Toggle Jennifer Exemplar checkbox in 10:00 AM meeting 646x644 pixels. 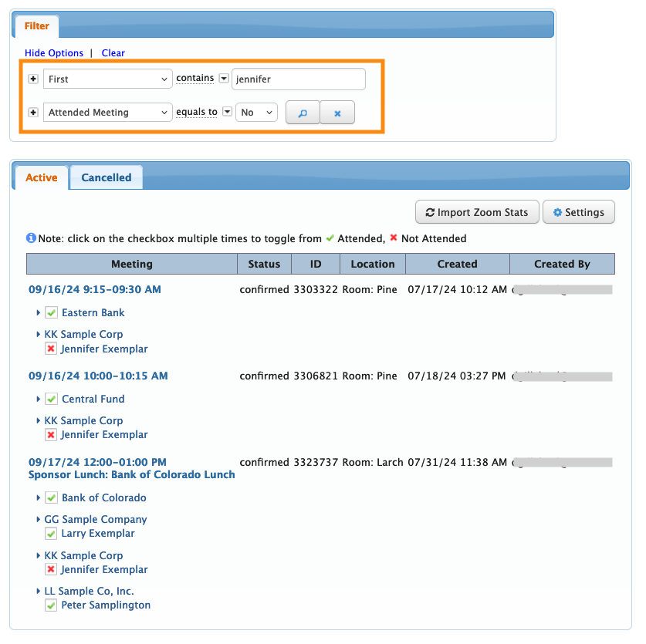point(51,434)
